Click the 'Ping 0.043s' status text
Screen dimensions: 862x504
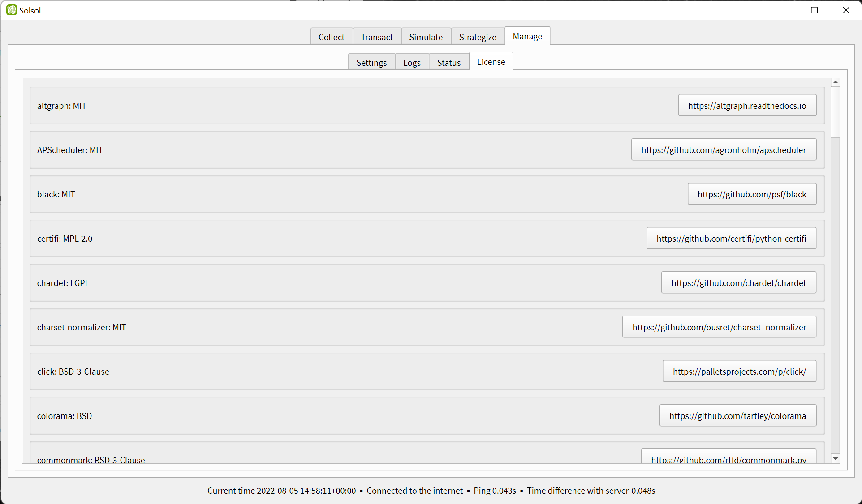coord(495,491)
